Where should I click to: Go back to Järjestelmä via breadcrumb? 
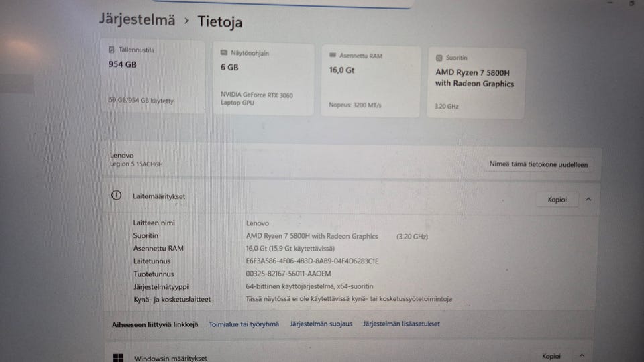(137, 19)
